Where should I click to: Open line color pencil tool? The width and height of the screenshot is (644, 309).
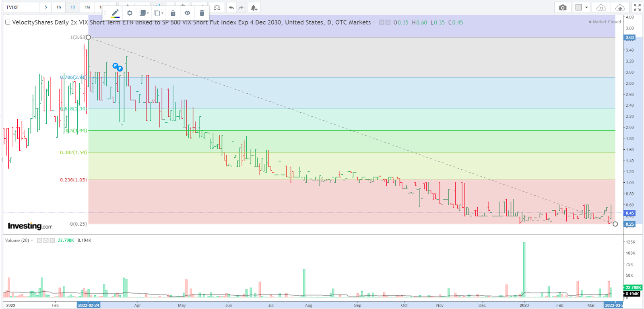click(x=115, y=13)
